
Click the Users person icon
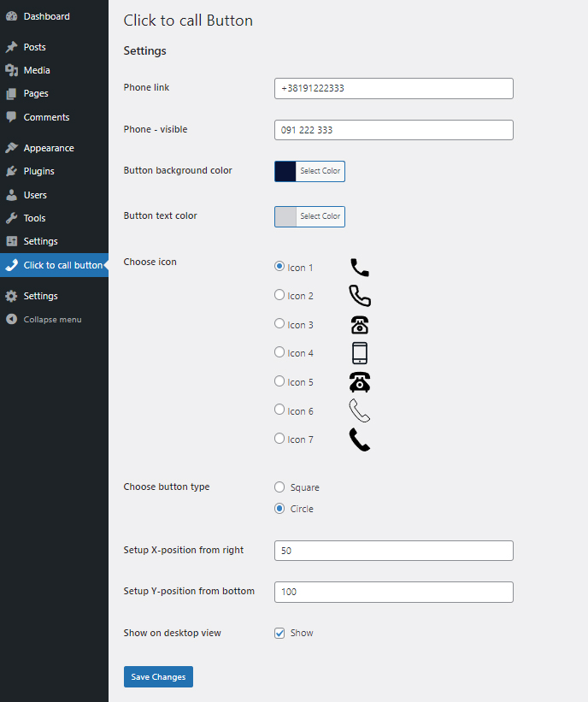click(x=12, y=195)
